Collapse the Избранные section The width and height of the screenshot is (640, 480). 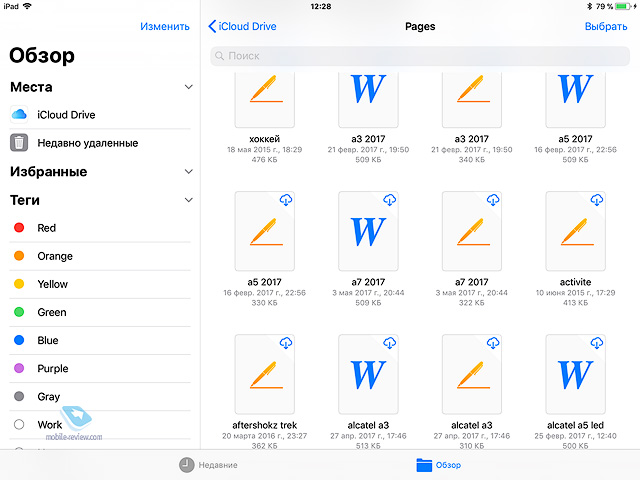click(189, 171)
